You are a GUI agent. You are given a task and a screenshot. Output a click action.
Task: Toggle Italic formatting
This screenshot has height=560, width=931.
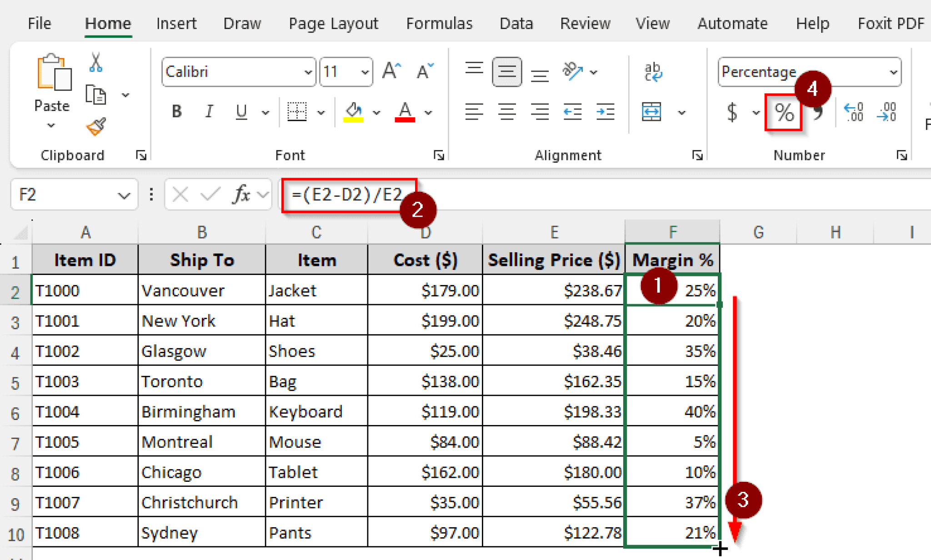pyautogui.click(x=209, y=112)
